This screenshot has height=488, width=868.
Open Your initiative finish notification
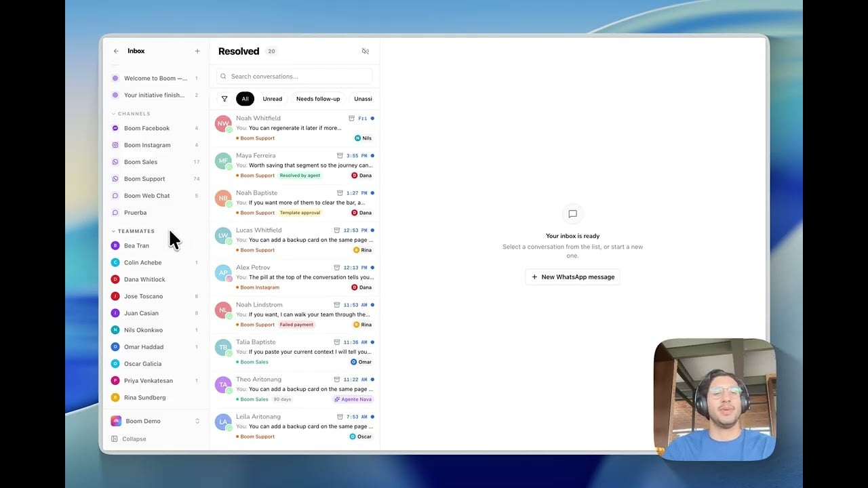coord(155,95)
